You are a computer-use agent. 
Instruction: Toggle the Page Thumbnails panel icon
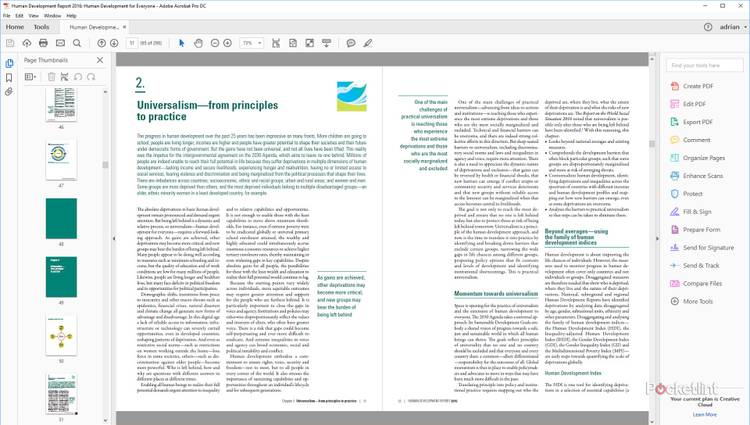(x=9, y=63)
